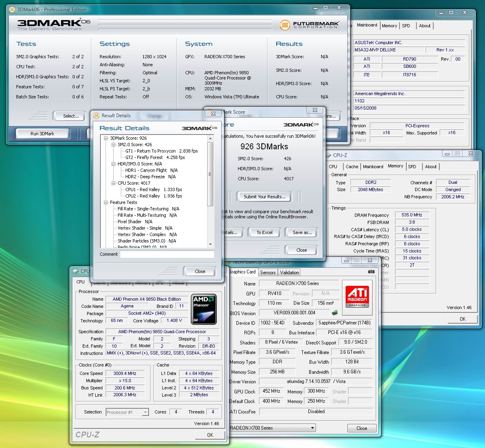Click the CPU-Z Memory window title icon

coord(328,155)
